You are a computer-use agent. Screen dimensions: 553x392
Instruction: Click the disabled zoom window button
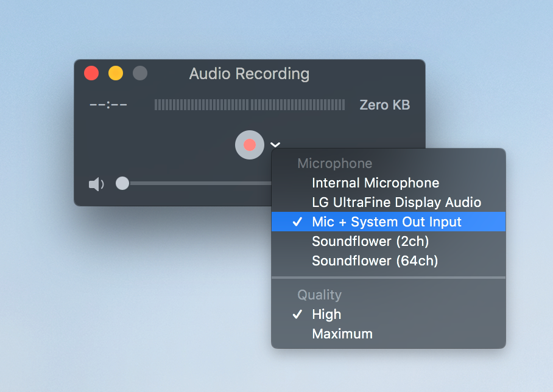(140, 73)
